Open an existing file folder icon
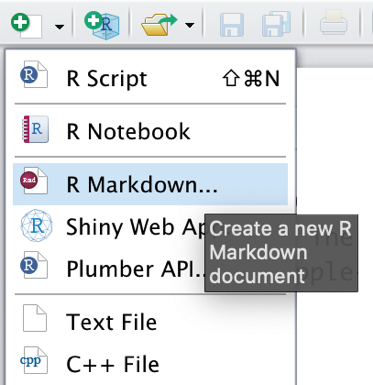Screen dimensions: 373x385 [159, 25]
